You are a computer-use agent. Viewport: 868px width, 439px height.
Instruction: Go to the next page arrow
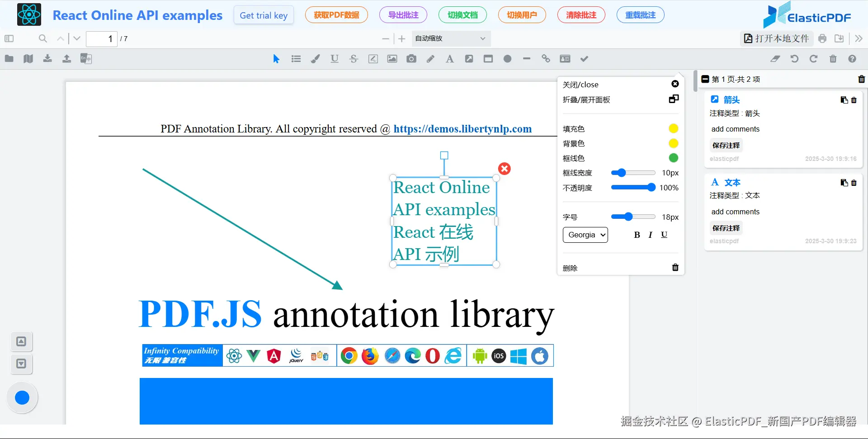pos(77,38)
